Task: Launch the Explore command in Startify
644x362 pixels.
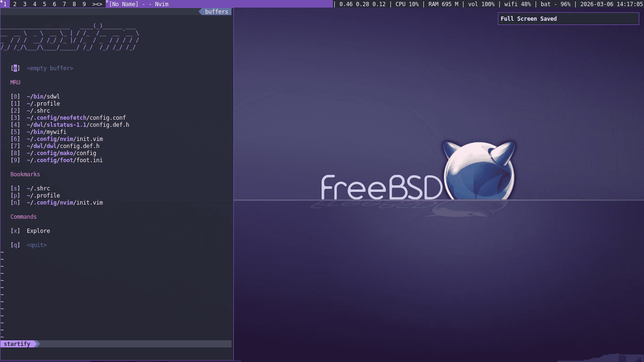Action: click(x=38, y=230)
